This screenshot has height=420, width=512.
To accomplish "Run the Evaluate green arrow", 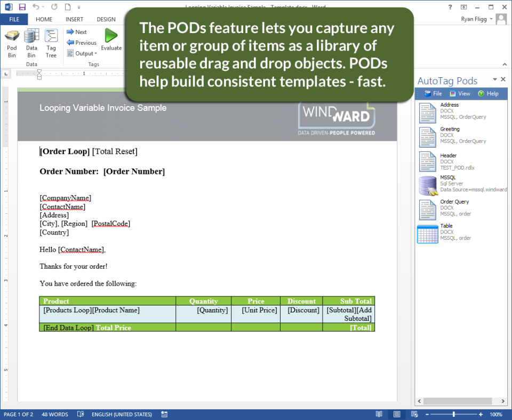I will pos(111,40).
